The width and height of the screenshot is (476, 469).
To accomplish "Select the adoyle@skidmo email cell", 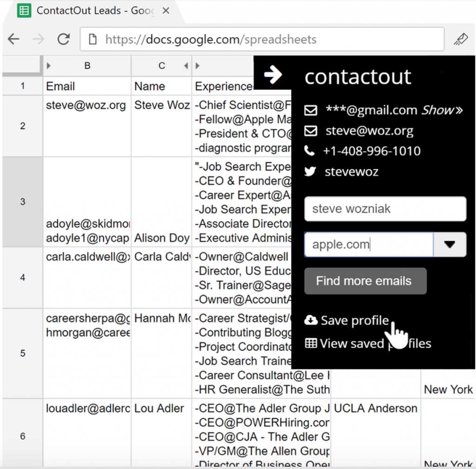I will pyautogui.click(x=87, y=202).
